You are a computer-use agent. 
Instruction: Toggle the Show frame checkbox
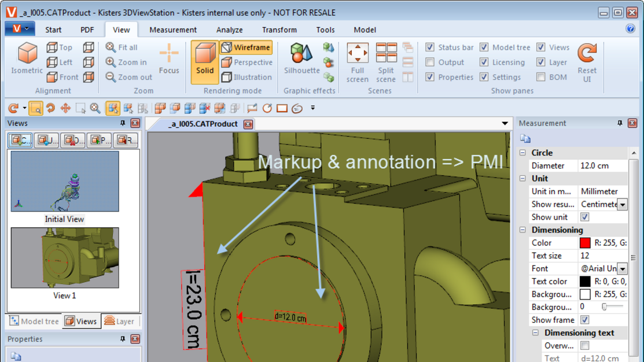585,320
